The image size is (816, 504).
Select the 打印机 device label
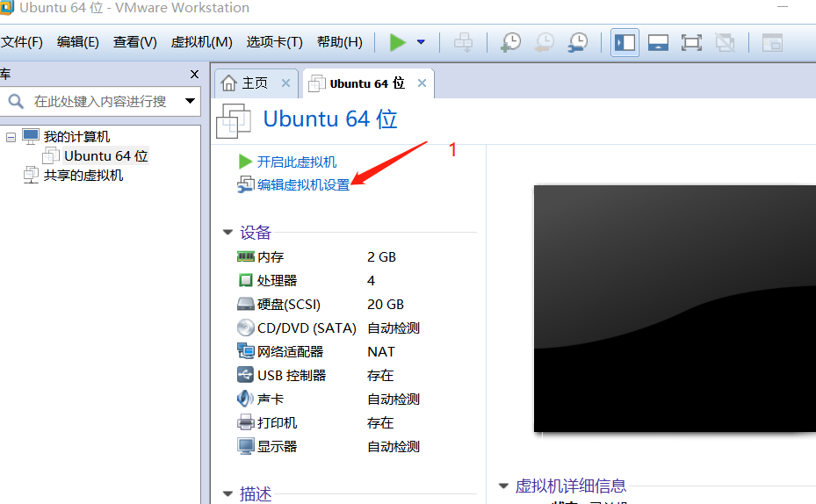click(x=277, y=423)
